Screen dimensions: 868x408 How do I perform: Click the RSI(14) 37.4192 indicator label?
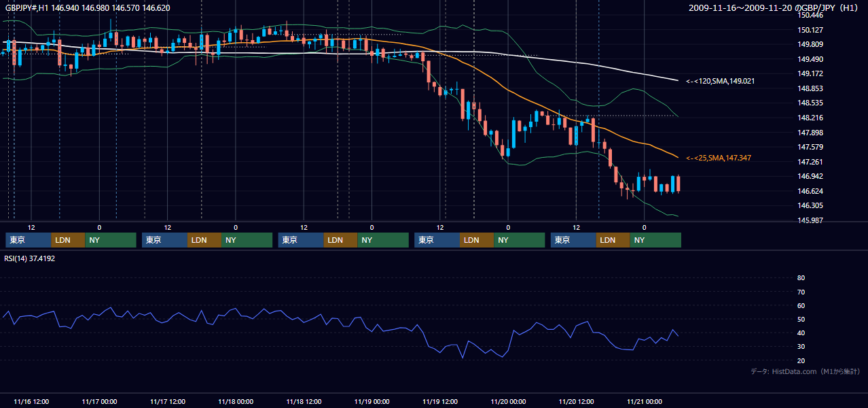click(29, 258)
